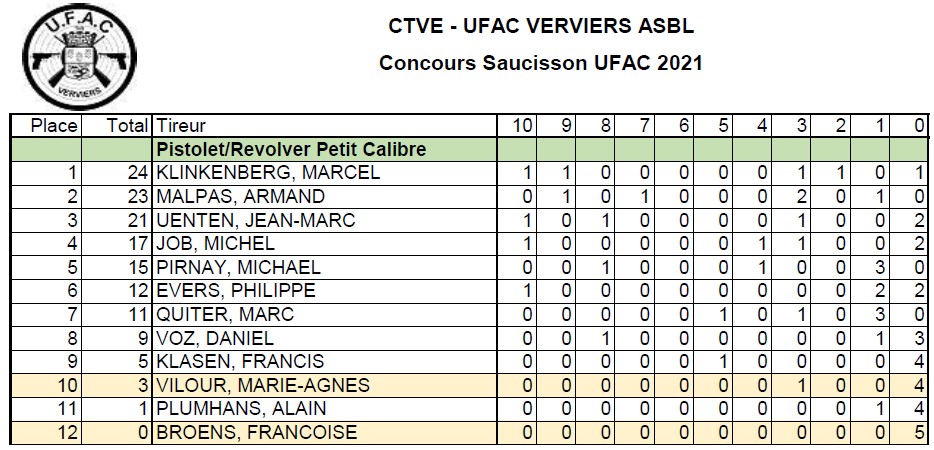This screenshot has width=934, height=450.
Task: Click the Pistolet/Revolver Petit Calibre category row
Action: pos(292,149)
